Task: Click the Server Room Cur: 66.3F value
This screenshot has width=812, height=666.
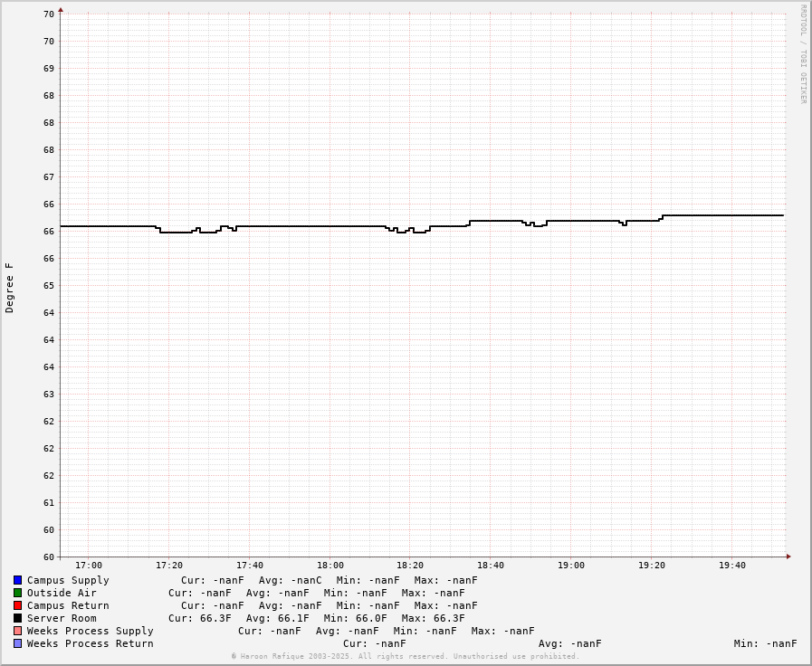Action: coord(199,618)
